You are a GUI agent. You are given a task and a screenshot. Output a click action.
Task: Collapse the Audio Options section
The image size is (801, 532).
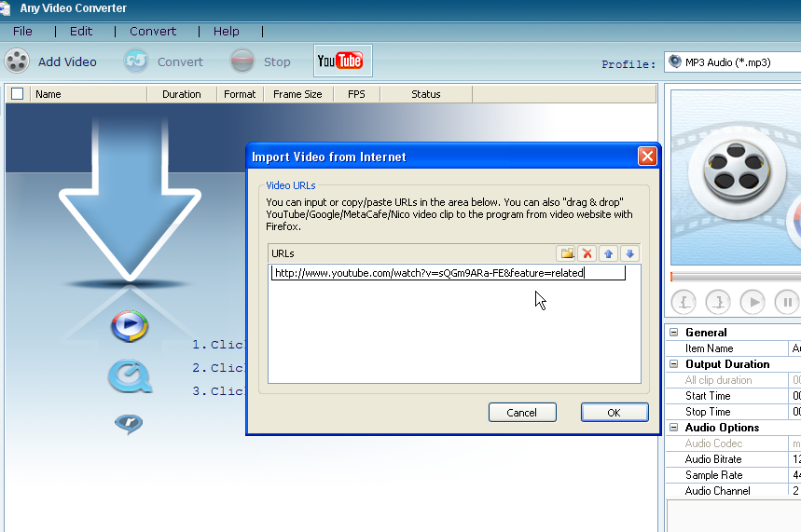pos(674,428)
